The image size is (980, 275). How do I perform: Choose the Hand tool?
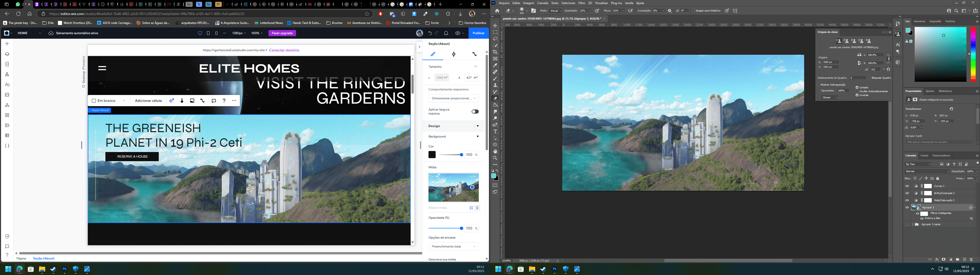[495, 151]
